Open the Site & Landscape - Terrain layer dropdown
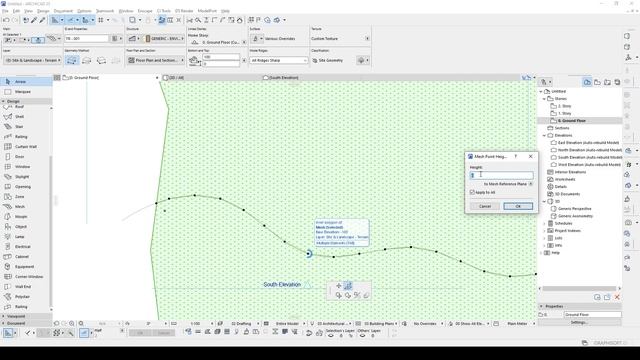The width and height of the screenshot is (640, 360). click(33, 60)
